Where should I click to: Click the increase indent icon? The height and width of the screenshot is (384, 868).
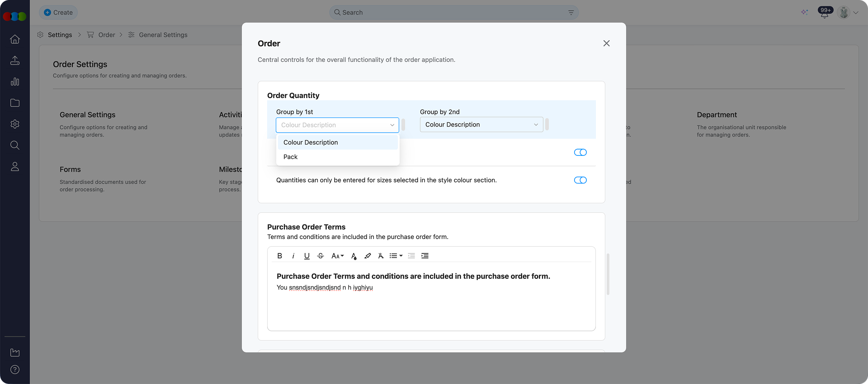tap(425, 256)
